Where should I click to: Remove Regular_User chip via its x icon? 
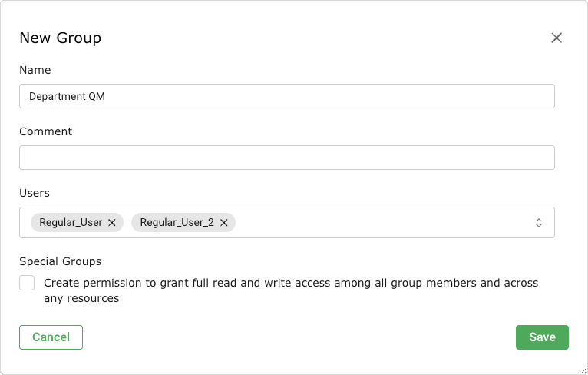[112, 223]
